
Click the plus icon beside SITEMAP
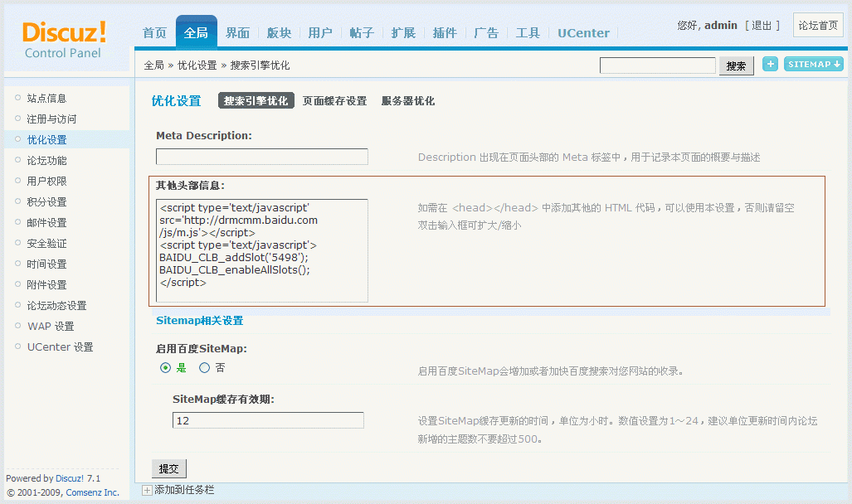click(770, 64)
